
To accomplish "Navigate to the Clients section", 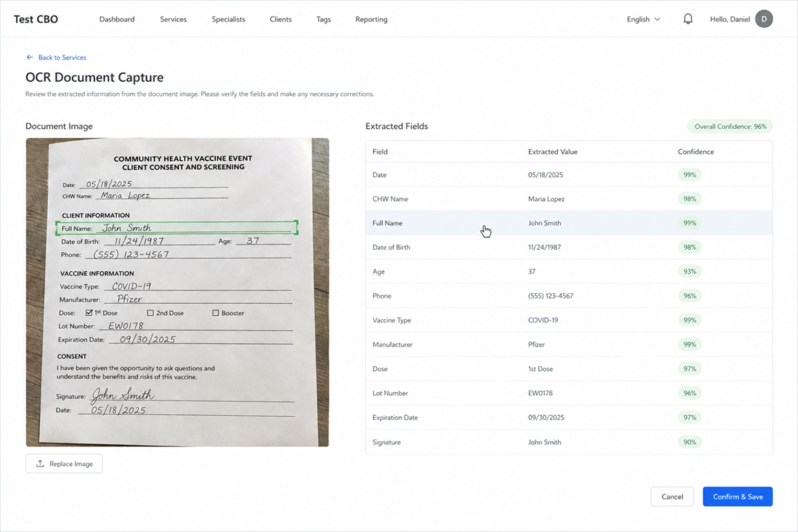I will point(281,19).
